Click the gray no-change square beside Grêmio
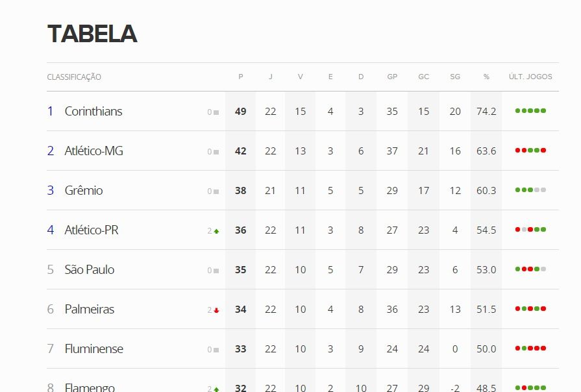The width and height of the screenshot is (581, 392). tap(216, 191)
